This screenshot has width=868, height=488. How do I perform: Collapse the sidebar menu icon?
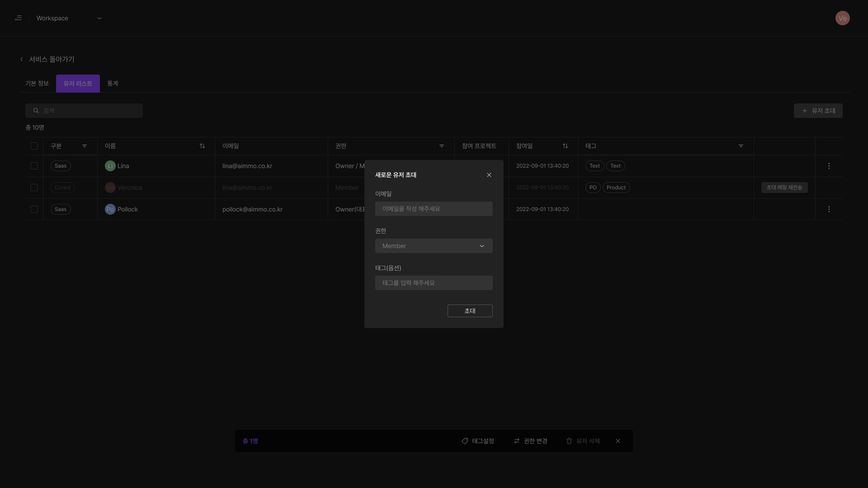[x=18, y=18]
